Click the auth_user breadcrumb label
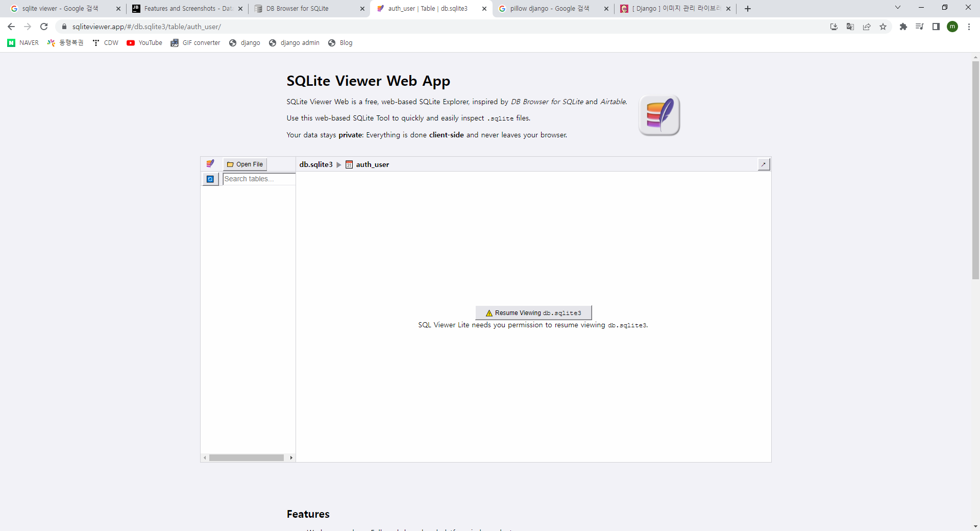Screen dimensions: 980x531 [x=373, y=164]
